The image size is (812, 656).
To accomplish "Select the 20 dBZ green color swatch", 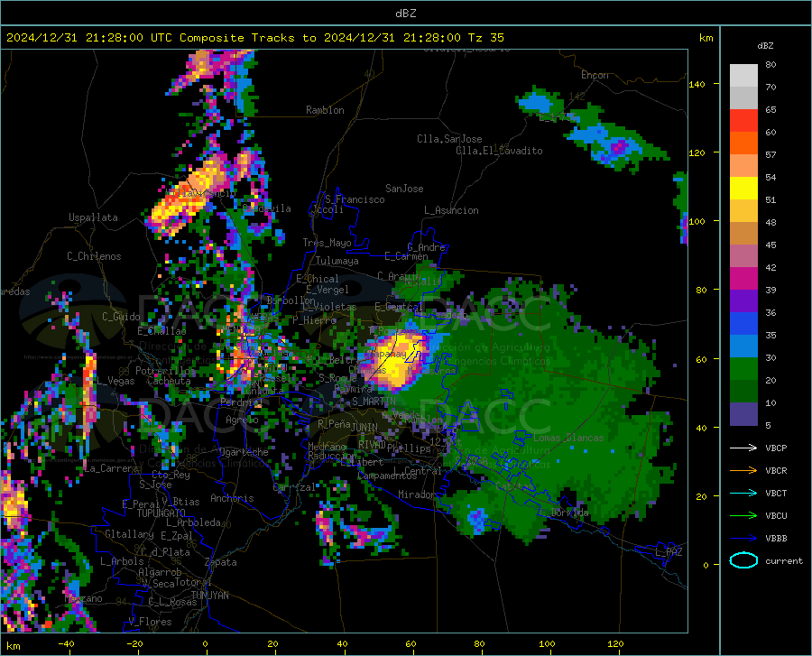I will point(743,369).
